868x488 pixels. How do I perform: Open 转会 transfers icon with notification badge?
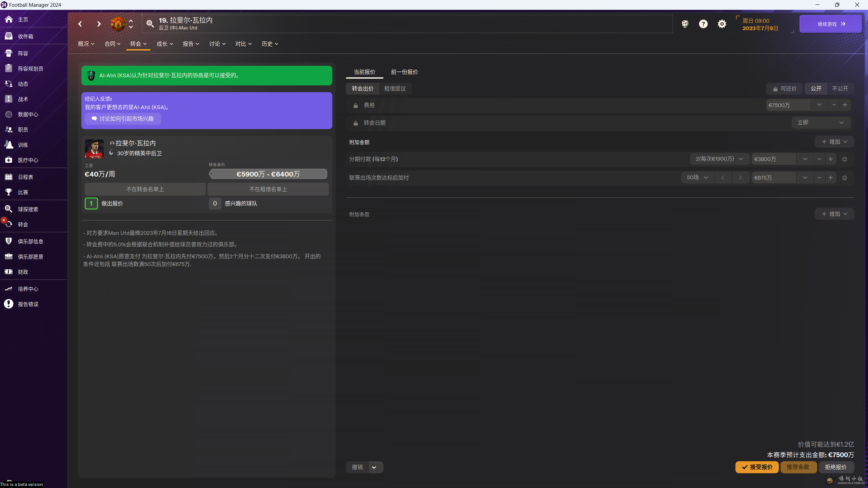tap(9, 224)
